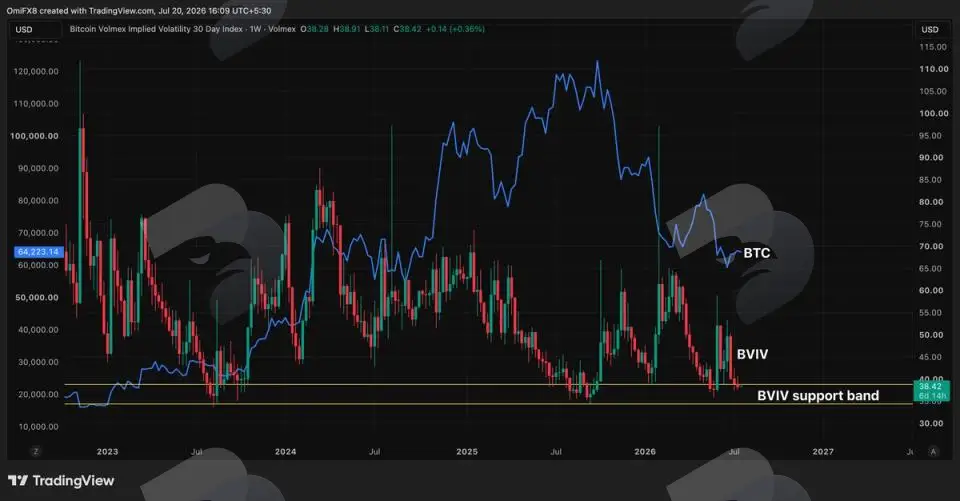The width and height of the screenshot is (960, 501).
Task: Click the green 38.42 price tag on the right axis
Action: pos(931,391)
